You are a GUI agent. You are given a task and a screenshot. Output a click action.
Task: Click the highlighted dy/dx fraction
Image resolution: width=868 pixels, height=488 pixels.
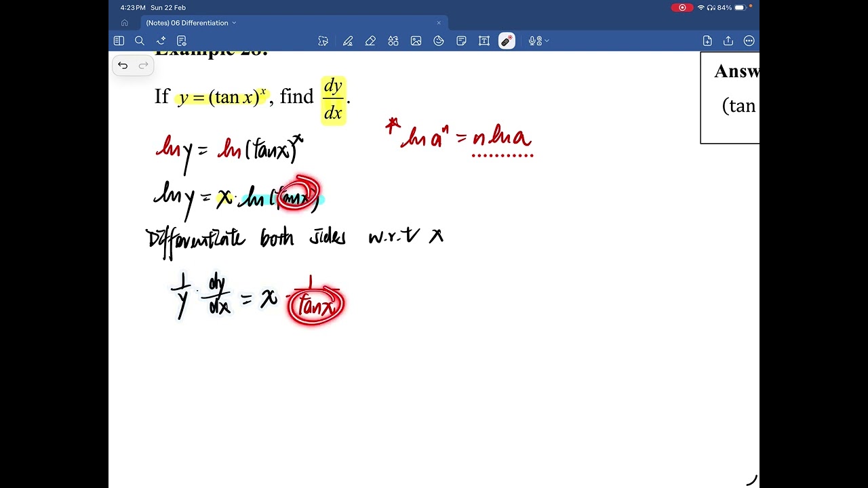click(x=333, y=100)
